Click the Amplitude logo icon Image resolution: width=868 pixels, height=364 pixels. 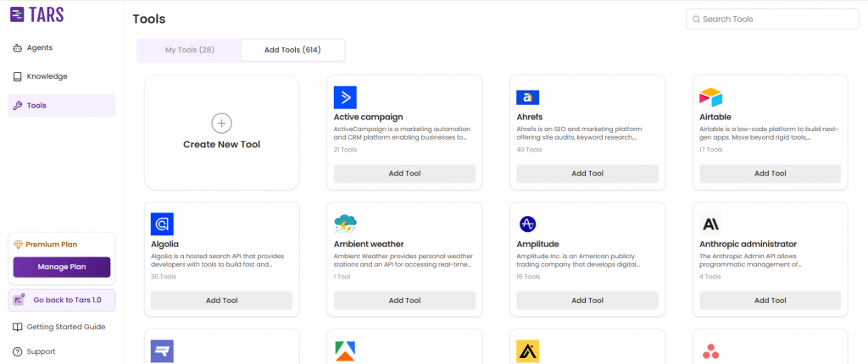[x=527, y=224]
